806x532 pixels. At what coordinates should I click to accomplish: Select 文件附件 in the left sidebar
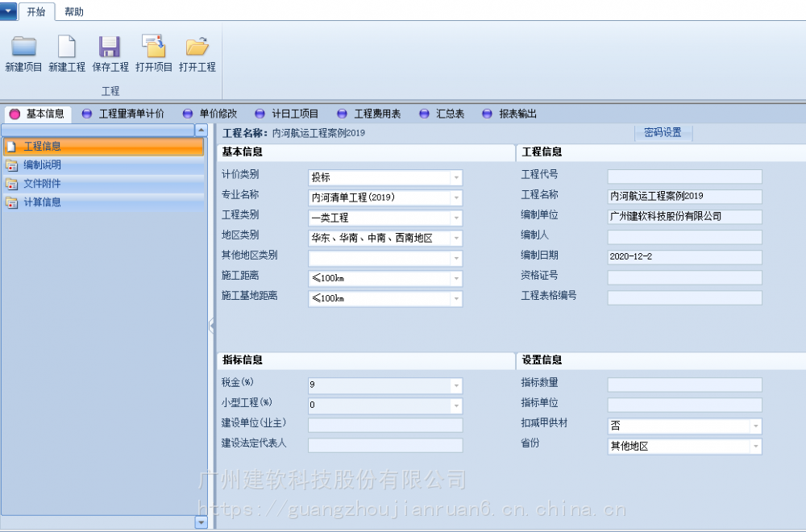42,184
